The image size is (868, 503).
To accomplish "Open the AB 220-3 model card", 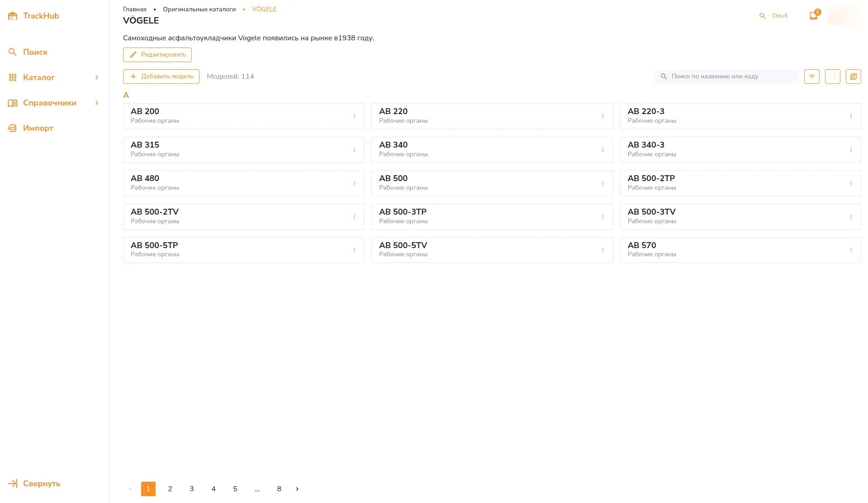I will [x=740, y=116].
